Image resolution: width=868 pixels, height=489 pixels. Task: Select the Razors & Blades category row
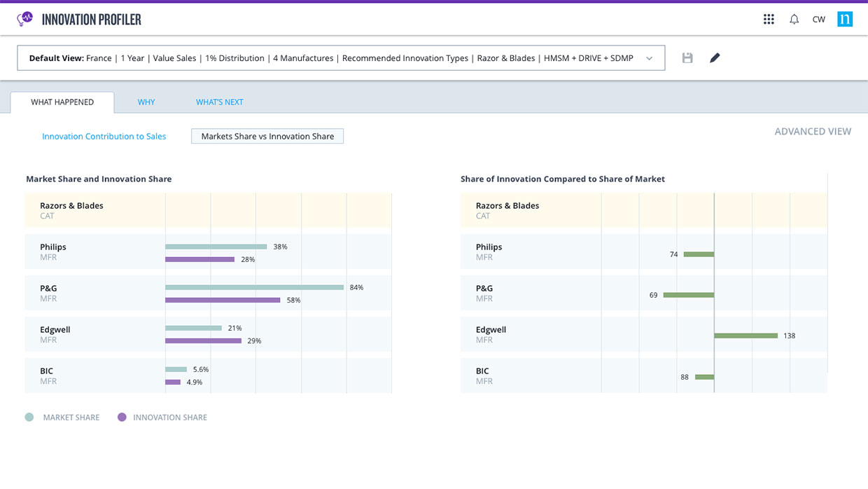point(209,210)
